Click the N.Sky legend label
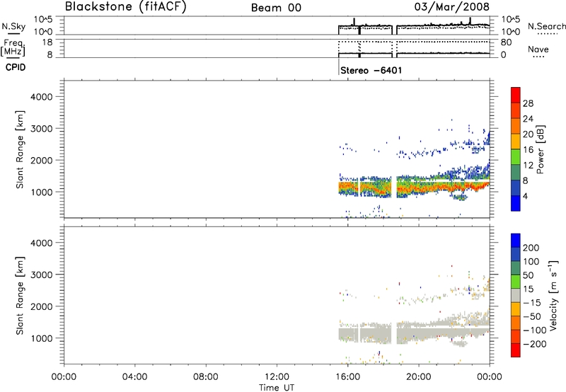Image resolution: width=566 pixels, height=392 pixels. pos(13,26)
